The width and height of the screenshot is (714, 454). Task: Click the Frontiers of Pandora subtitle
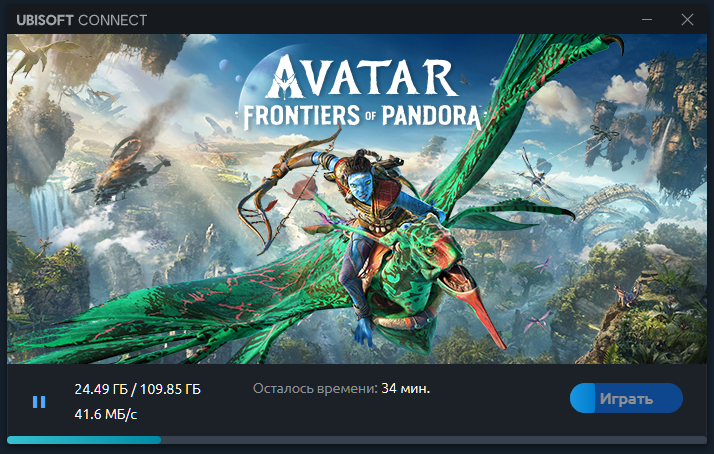pyautogui.click(x=362, y=116)
